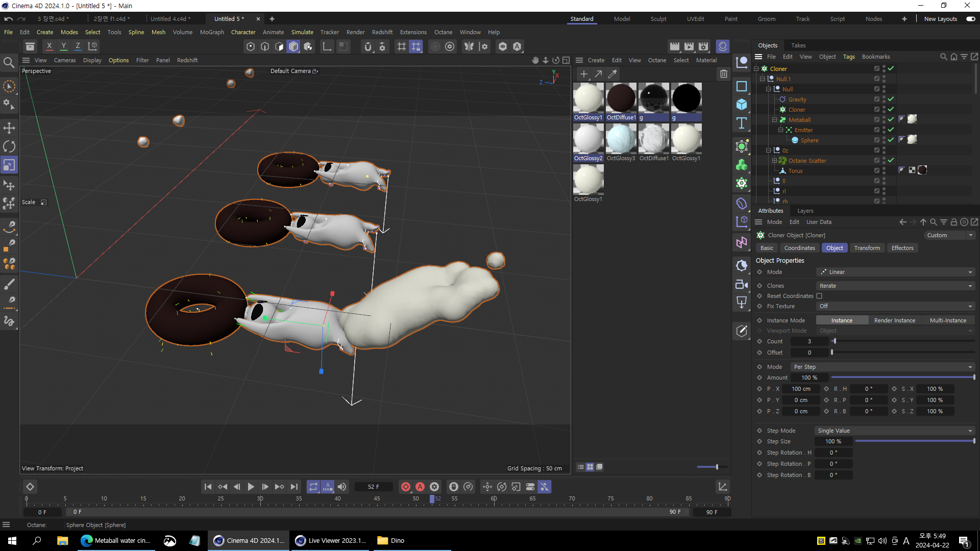980x551 pixels.
Task: Toggle Sphere object enable checkmark
Action: coord(891,140)
